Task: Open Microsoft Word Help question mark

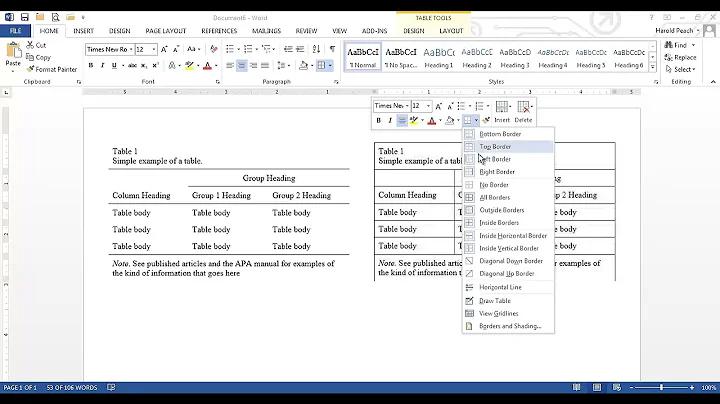Action: [651, 17]
